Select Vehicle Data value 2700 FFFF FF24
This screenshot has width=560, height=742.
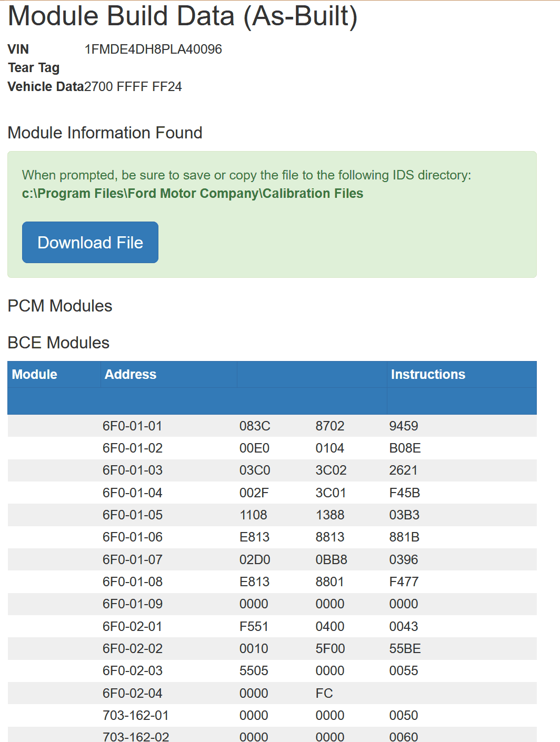(x=133, y=87)
